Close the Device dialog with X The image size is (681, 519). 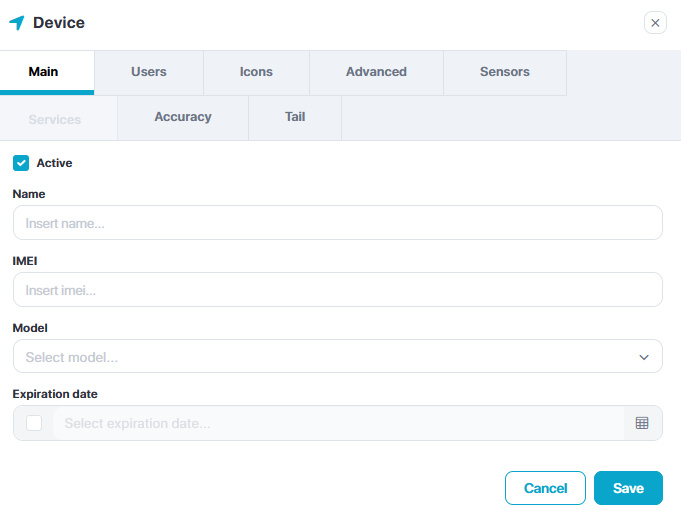[655, 23]
